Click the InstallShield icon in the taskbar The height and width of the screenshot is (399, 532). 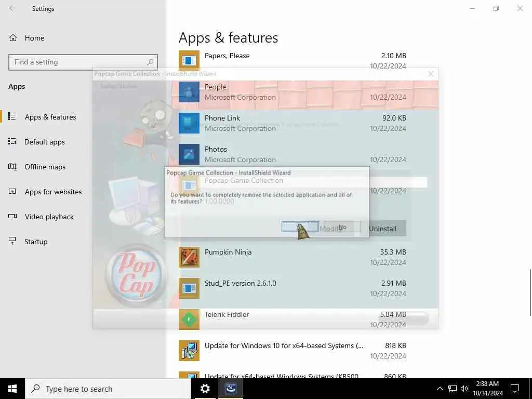(x=231, y=389)
